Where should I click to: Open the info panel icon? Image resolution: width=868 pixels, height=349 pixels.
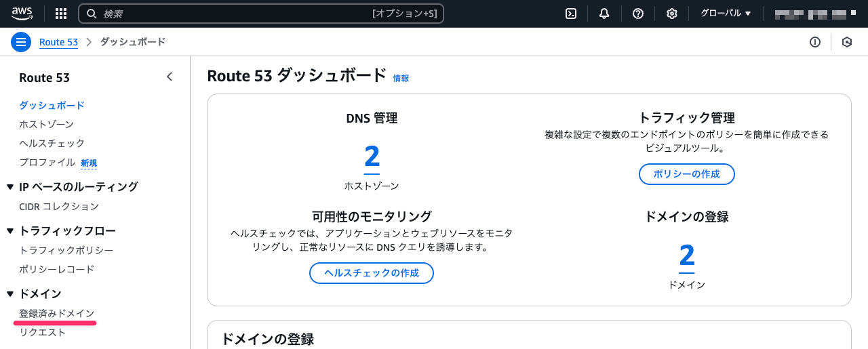815,42
